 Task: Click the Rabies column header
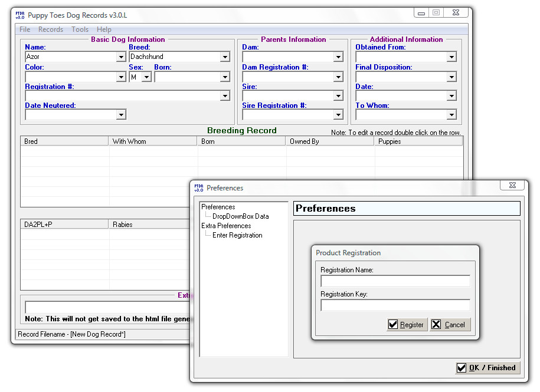tap(149, 225)
